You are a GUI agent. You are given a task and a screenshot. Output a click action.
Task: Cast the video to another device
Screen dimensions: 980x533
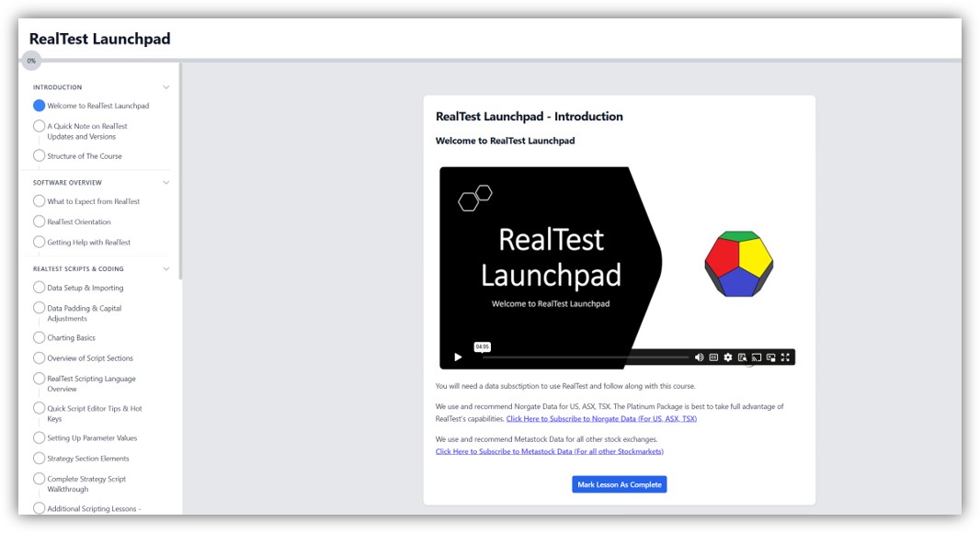(x=757, y=357)
